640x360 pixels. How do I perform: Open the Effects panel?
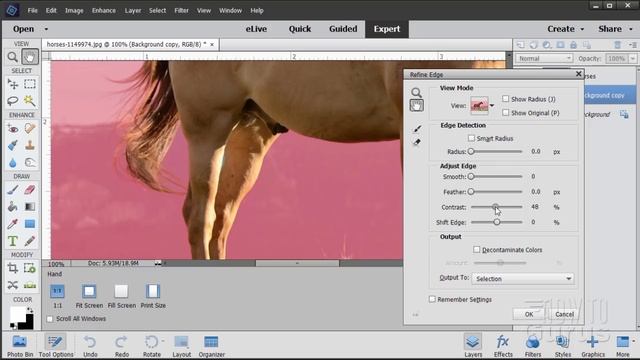pos(503,346)
